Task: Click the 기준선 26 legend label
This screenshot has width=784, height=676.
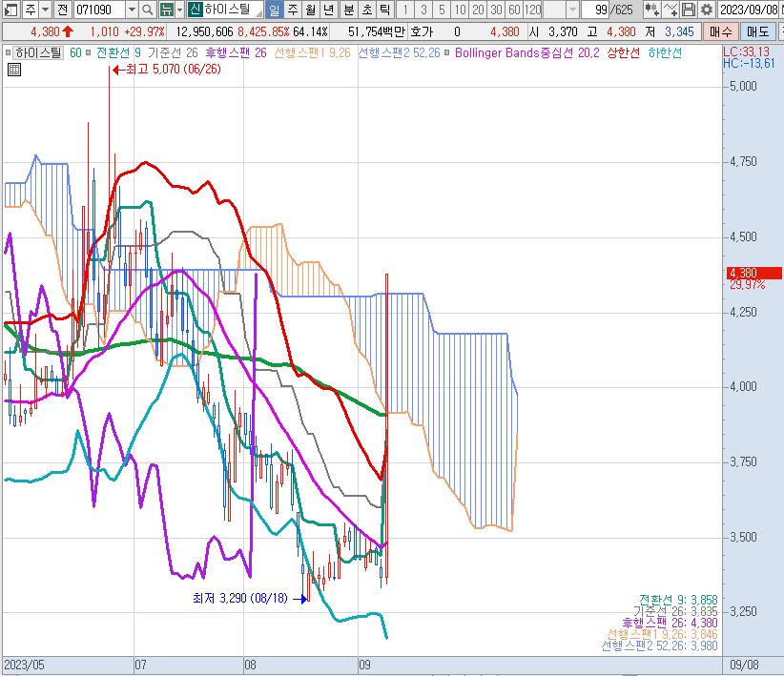Action: (173, 52)
